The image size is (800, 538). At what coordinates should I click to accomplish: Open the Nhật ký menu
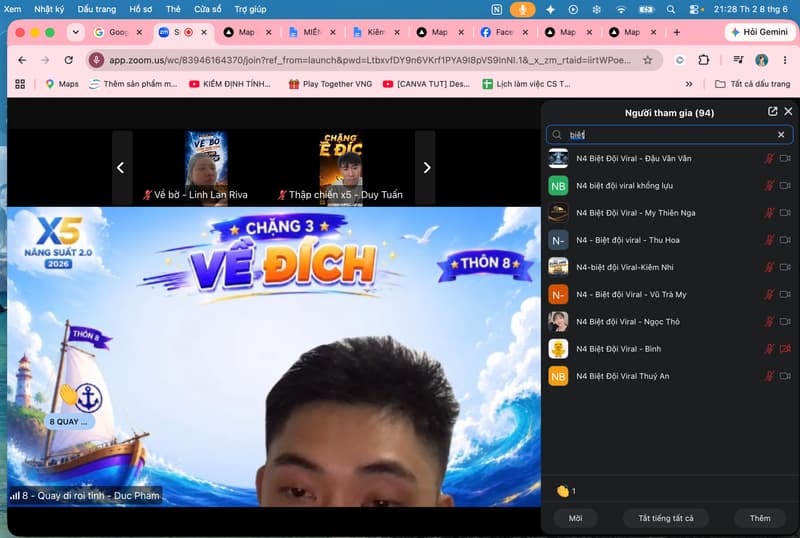tap(49, 9)
